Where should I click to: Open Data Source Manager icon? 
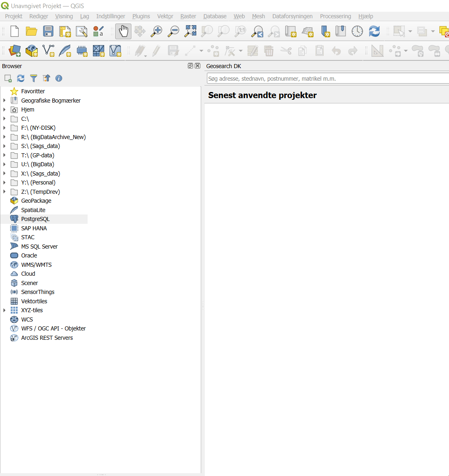[15, 51]
